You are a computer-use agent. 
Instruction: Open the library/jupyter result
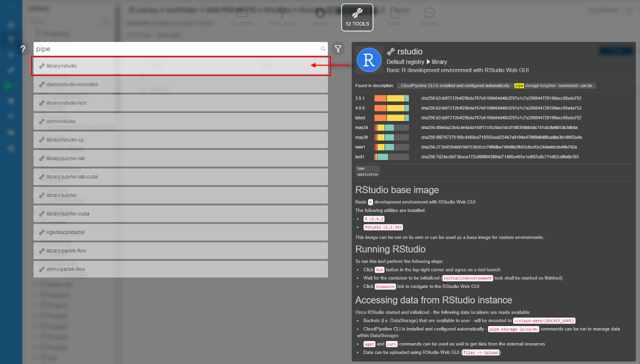(x=180, y=195)
